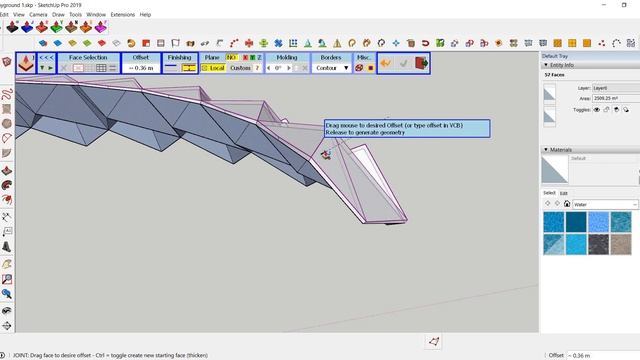The image size is (640, 360).
Task: Open the Layer dropdown in Entity Info
Action: [x=616, y=88]
